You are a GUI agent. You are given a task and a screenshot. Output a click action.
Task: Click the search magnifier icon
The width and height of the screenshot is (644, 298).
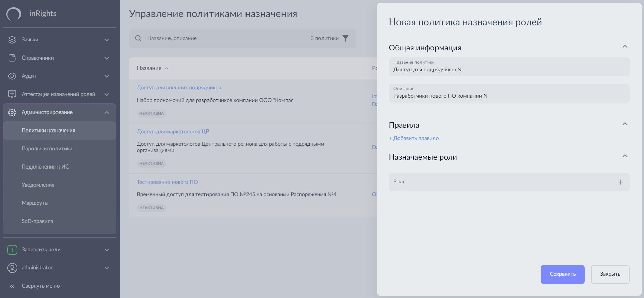pos(138,38)
